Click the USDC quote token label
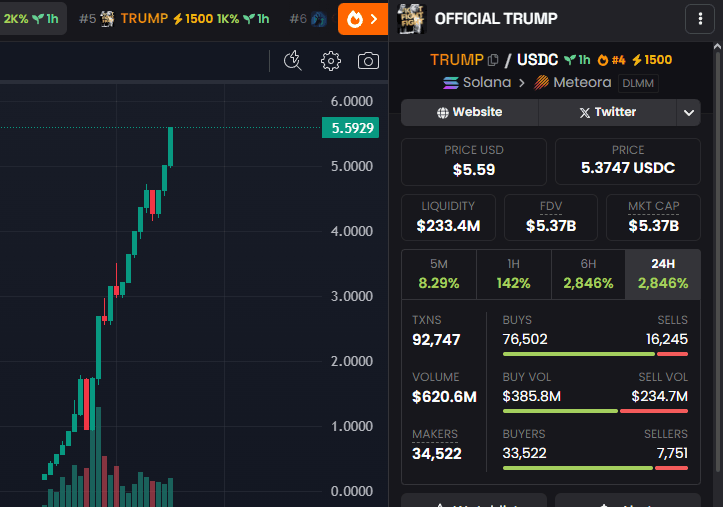723x507 pixels. point(537,60)
